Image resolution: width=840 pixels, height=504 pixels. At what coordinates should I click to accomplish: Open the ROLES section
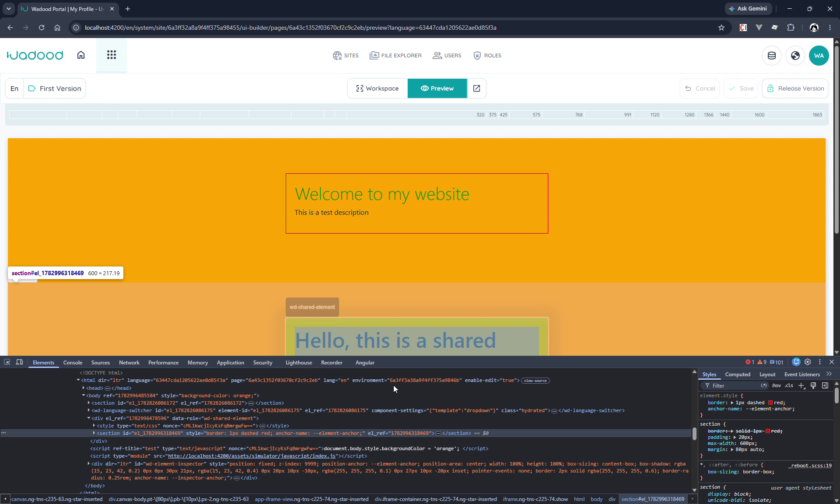(487, 56)
